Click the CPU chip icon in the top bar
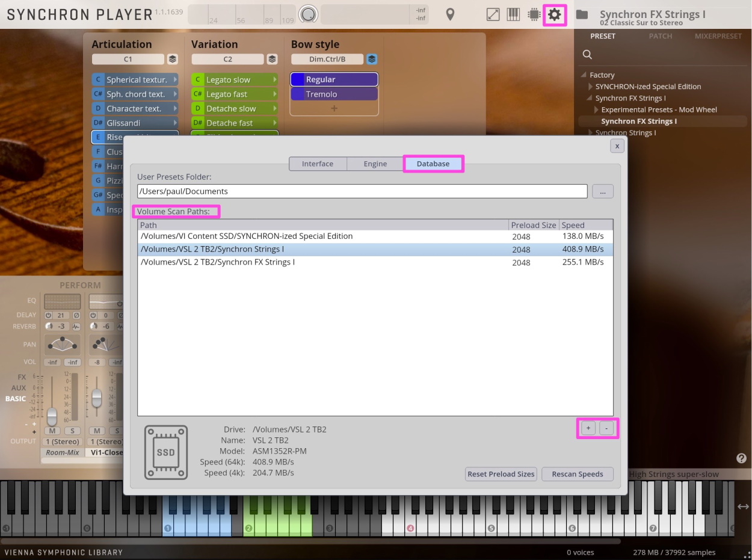The image size is (752, 560). click(534, 15)
